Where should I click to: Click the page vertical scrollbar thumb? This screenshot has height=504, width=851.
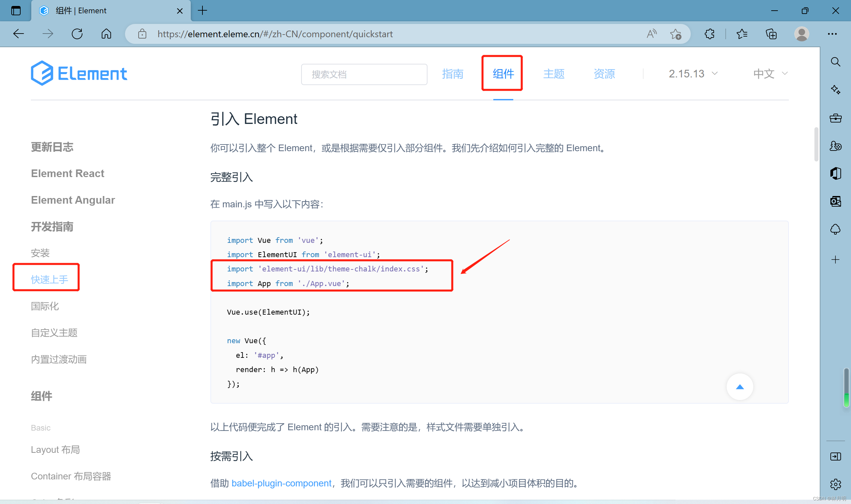point(816,145)
